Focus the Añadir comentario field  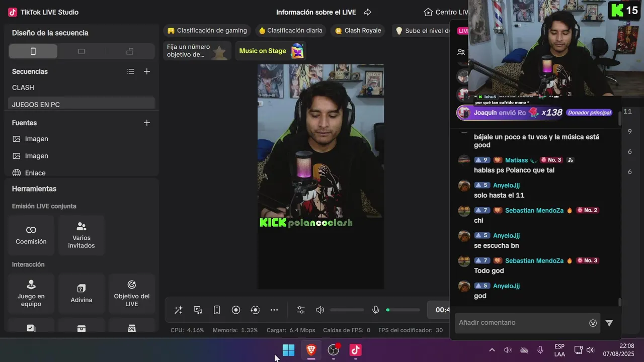521,323
